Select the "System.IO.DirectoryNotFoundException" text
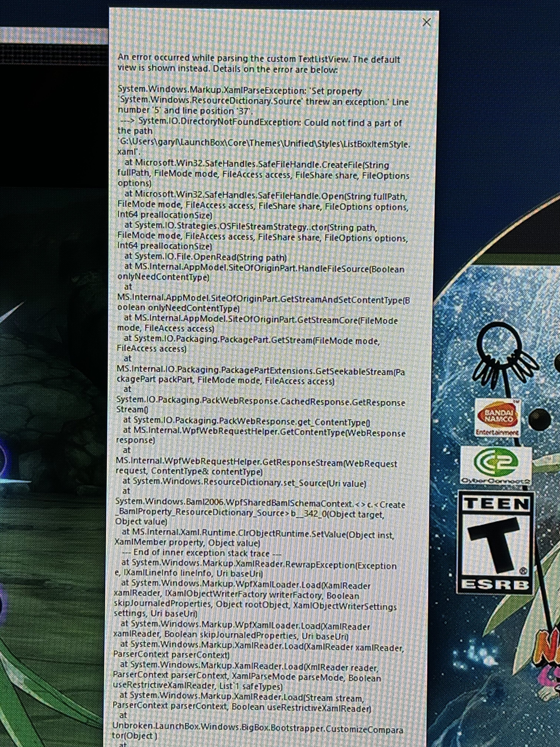The image size is (560, 747). 219,122
